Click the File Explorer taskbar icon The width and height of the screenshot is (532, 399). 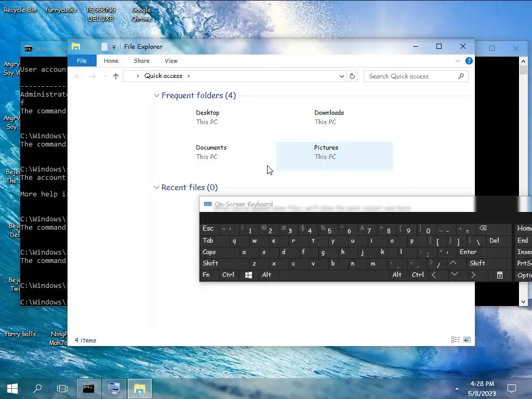click(x=139, y=389)
